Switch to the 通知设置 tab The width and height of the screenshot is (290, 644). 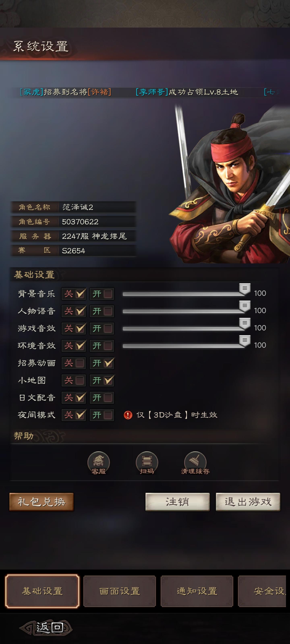click(x=197, y=591)
